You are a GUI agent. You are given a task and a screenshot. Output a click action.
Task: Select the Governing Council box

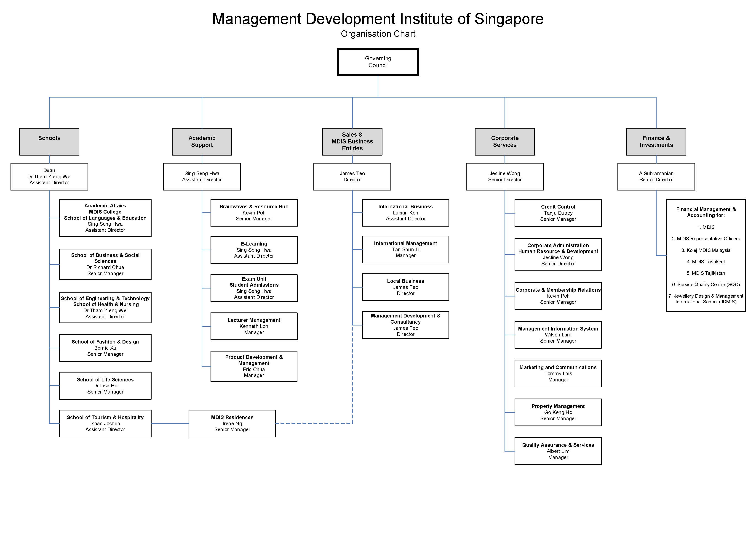coord(378,62)
